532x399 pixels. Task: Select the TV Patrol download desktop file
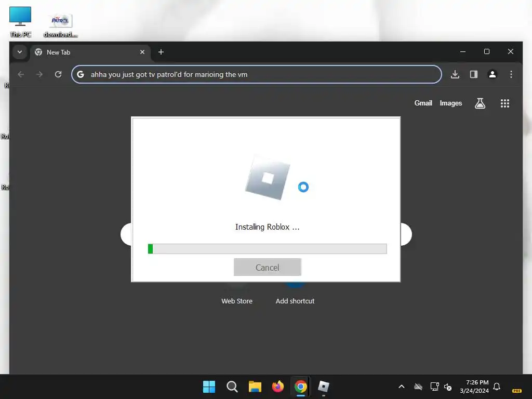tap(60, 25)
